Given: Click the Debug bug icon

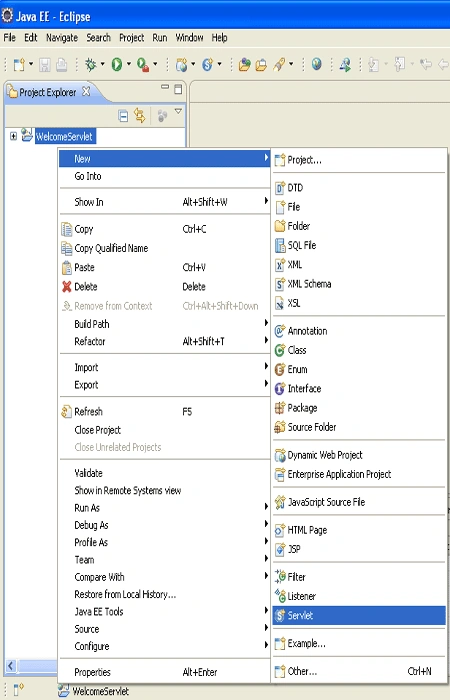Looking at the screenshot, I should (90, 65).
